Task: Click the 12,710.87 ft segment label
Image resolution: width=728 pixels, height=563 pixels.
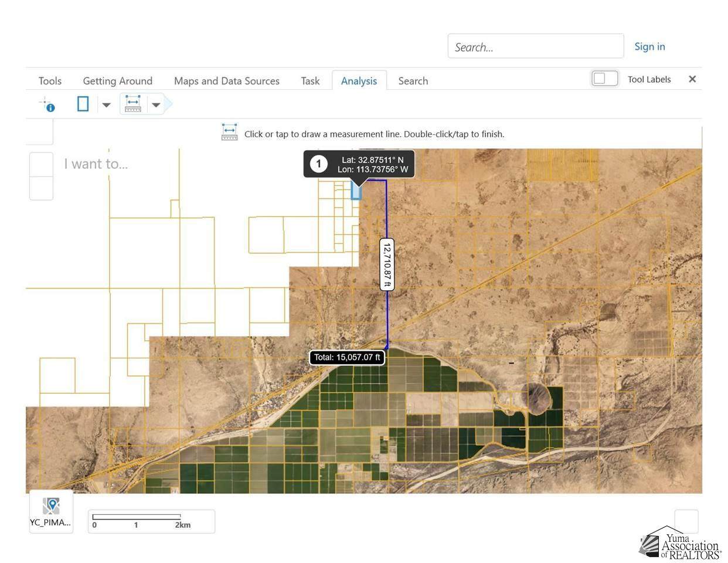Action: coord(387,264)
